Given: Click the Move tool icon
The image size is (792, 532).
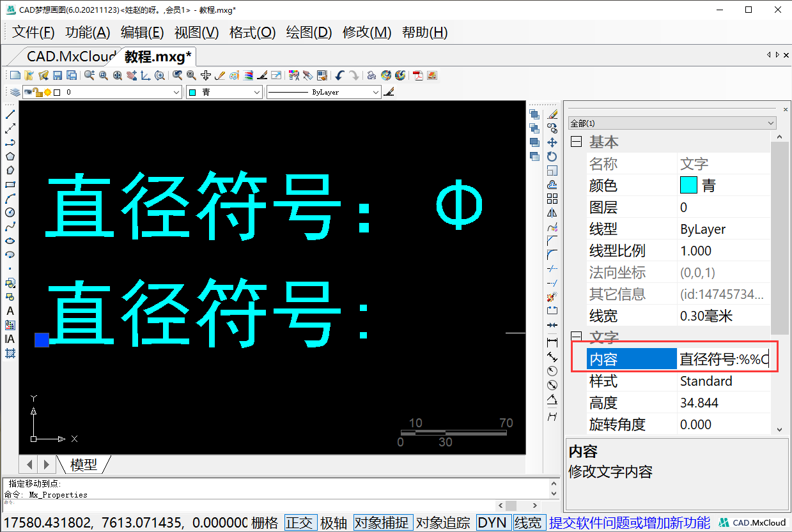Looking at the screenshot, I should click(x=552, y=142).
